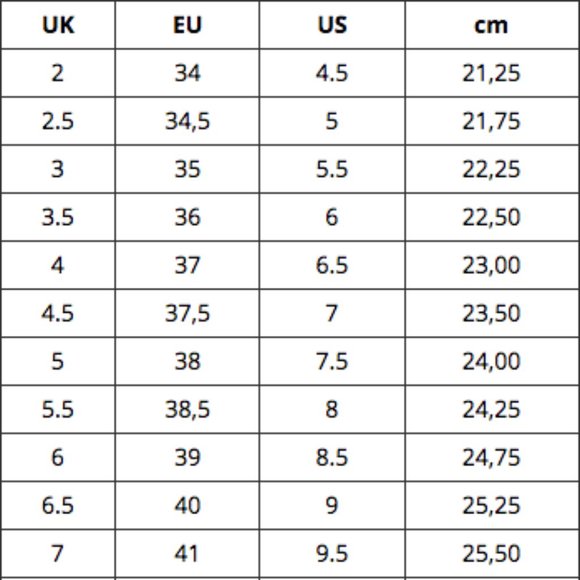Select the UK size 7 cell
Viewport: 580px width, 580px height.
[58, 554]
